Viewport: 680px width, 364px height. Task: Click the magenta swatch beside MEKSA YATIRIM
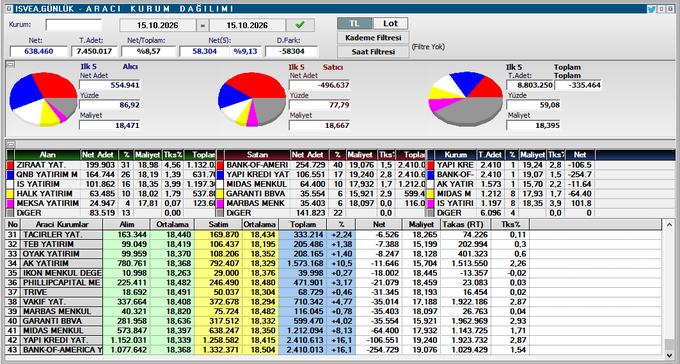tap(10, 203)
